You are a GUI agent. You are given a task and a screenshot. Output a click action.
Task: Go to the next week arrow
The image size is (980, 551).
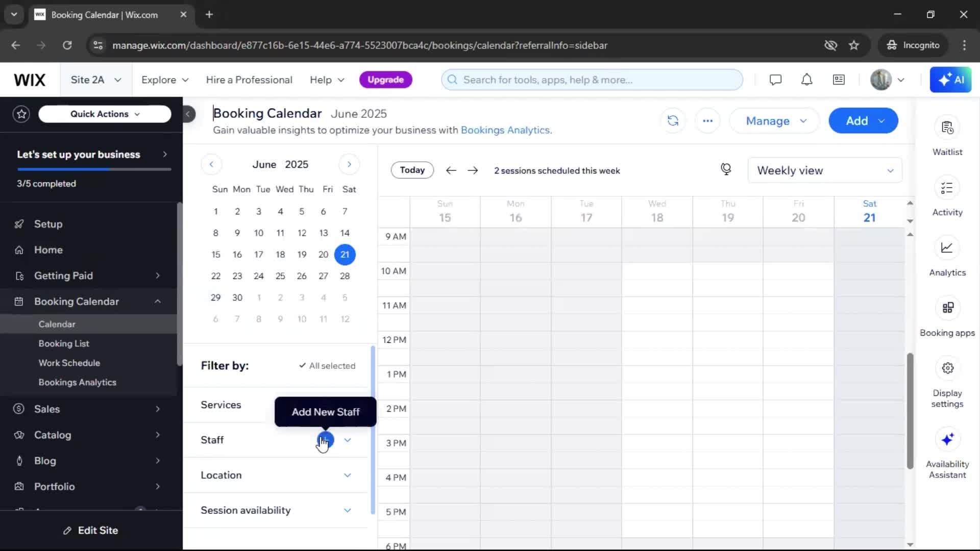click(473, 170)
